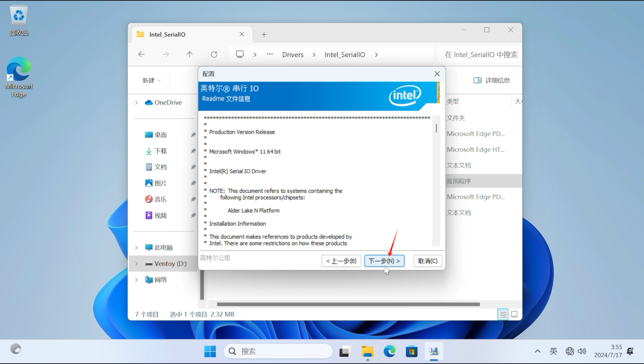
Task: Open the 回收站 Recycle Bin desktop icon
Action: click(x=19, y=21)
